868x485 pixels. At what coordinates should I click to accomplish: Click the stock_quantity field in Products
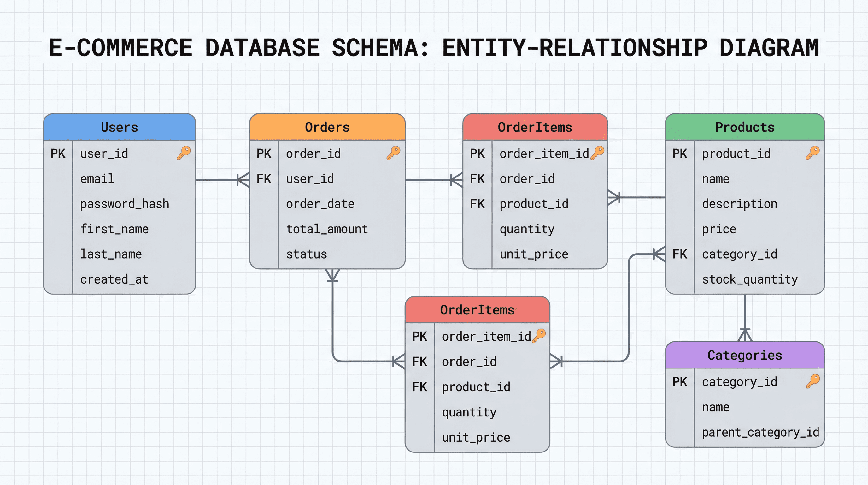coord(750,279)
